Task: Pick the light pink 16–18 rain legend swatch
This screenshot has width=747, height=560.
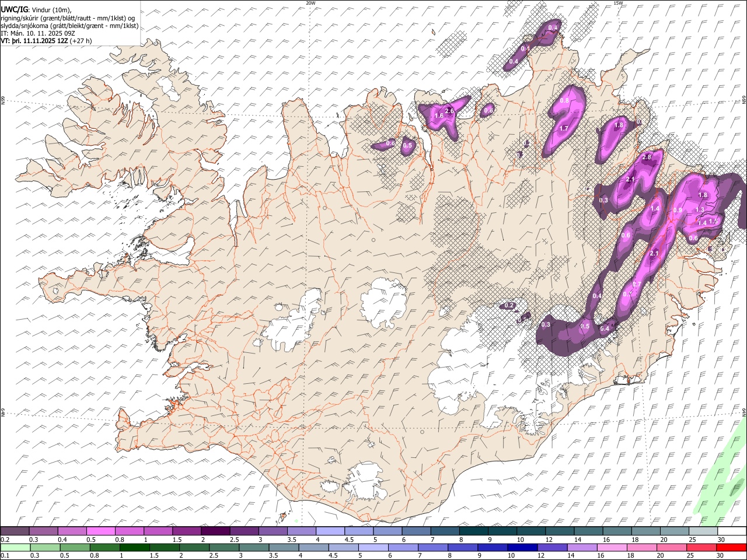Action: pos(611,548)
